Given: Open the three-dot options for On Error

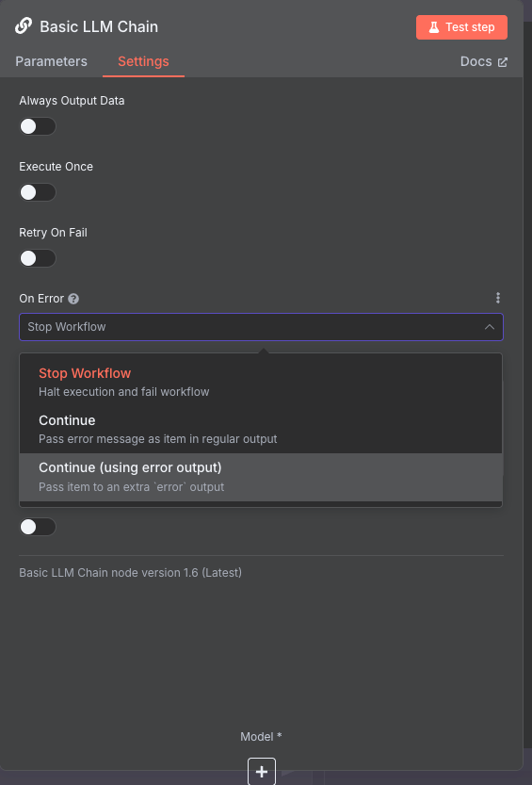Looking at the screenshot, I should pos(497,299).
